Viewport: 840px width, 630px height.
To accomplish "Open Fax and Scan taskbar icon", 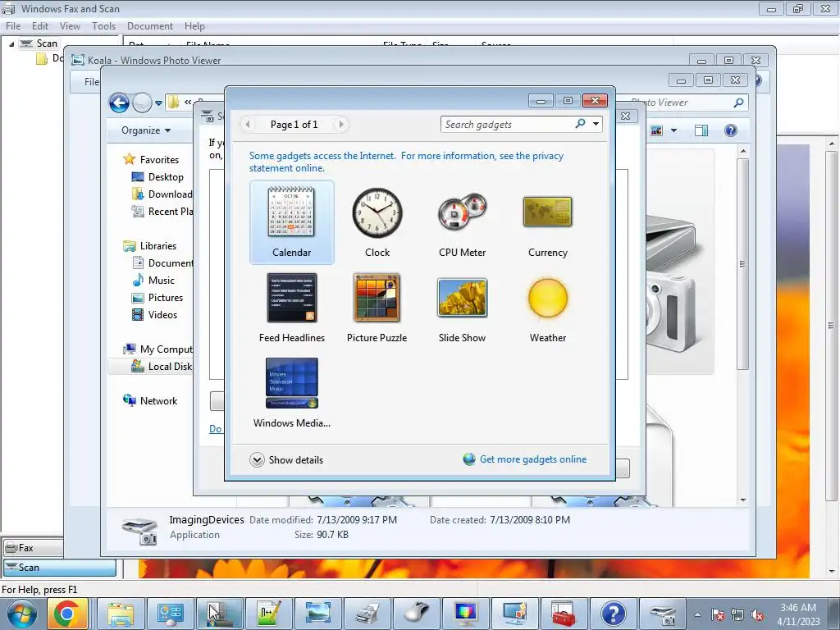I will coord(368,614).
